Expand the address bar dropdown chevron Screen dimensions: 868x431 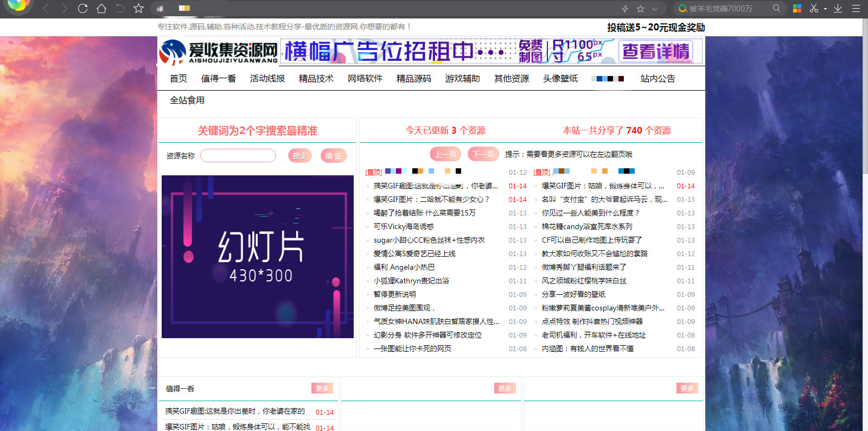click(x=655, y=9)
